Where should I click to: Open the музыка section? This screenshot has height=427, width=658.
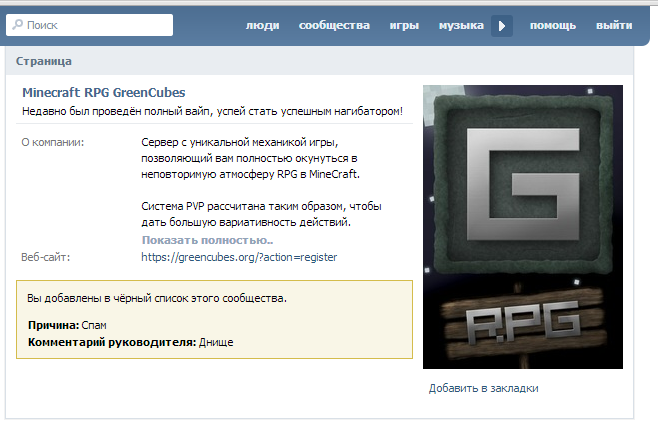[461, 25]
